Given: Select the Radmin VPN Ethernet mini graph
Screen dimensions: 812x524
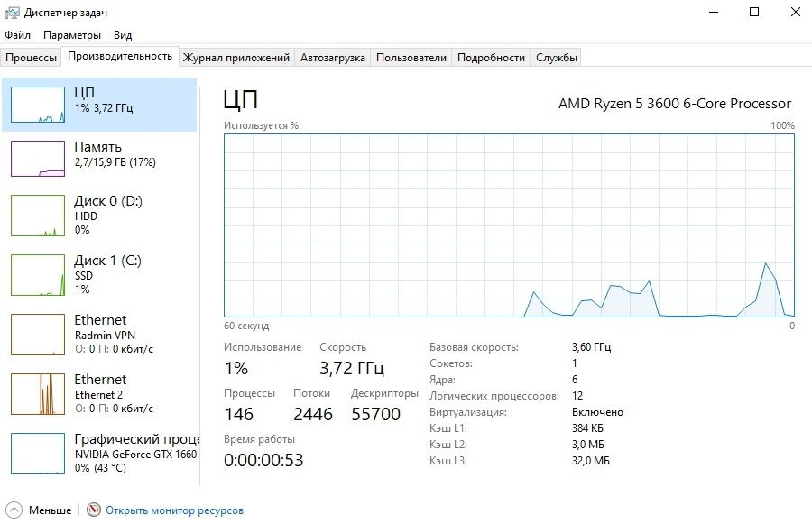Looking at the screenshot, I should [x=38, y=335].
